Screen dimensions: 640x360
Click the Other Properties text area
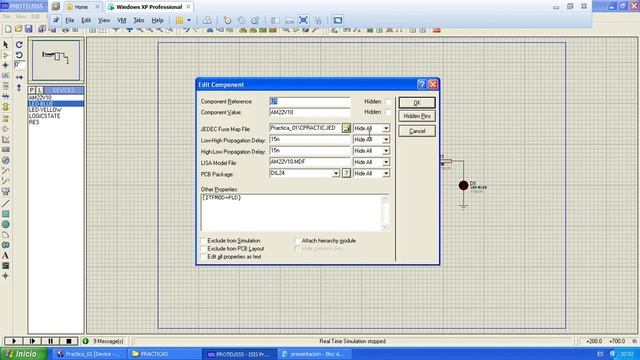tap(294, 213)
